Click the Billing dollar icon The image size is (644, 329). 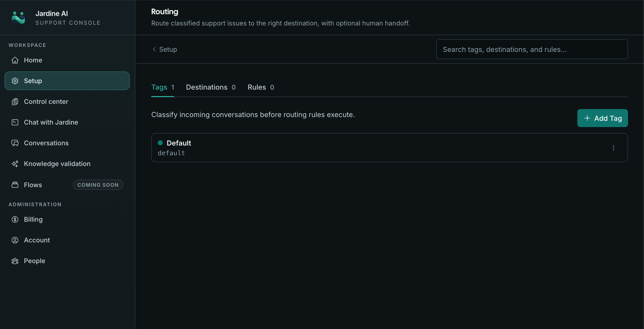tap(15, 219)
